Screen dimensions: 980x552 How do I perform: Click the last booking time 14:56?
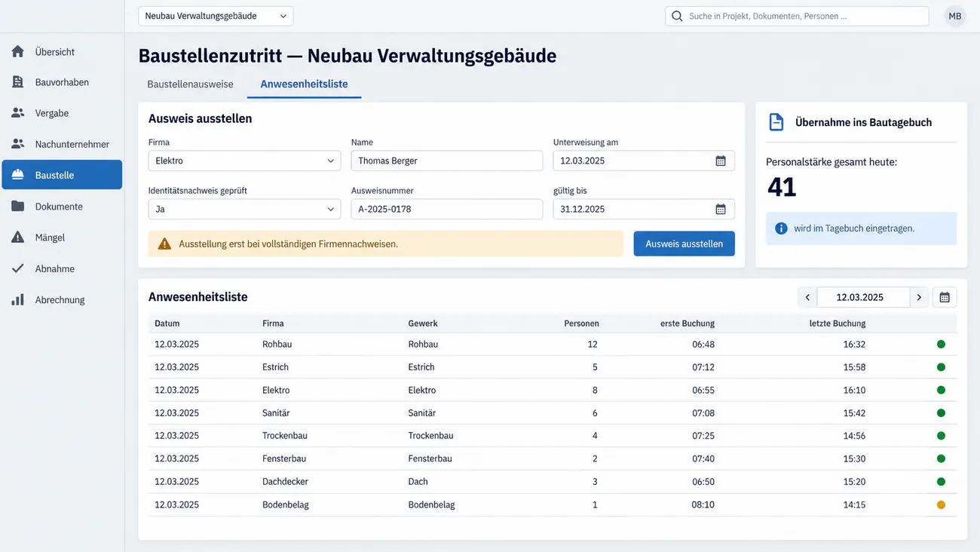(854, 436)
